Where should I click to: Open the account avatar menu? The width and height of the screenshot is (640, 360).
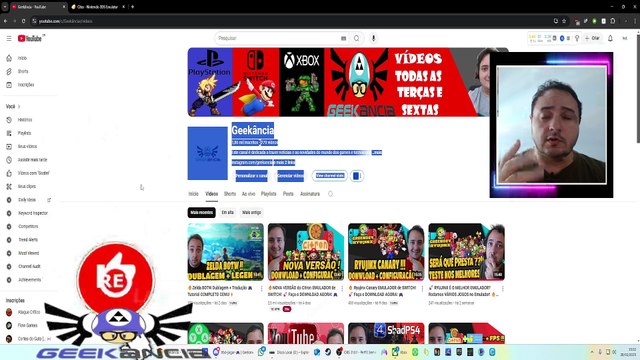625,38
